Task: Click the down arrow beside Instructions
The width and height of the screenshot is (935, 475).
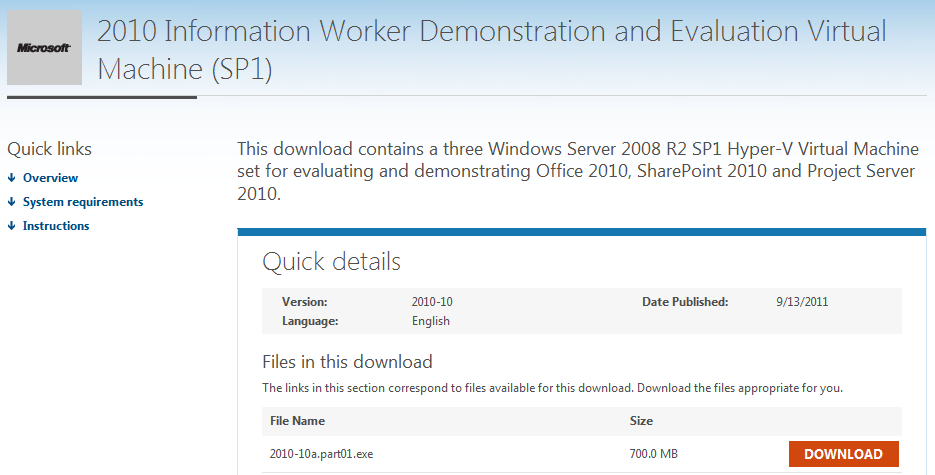Action: (11, 226)
